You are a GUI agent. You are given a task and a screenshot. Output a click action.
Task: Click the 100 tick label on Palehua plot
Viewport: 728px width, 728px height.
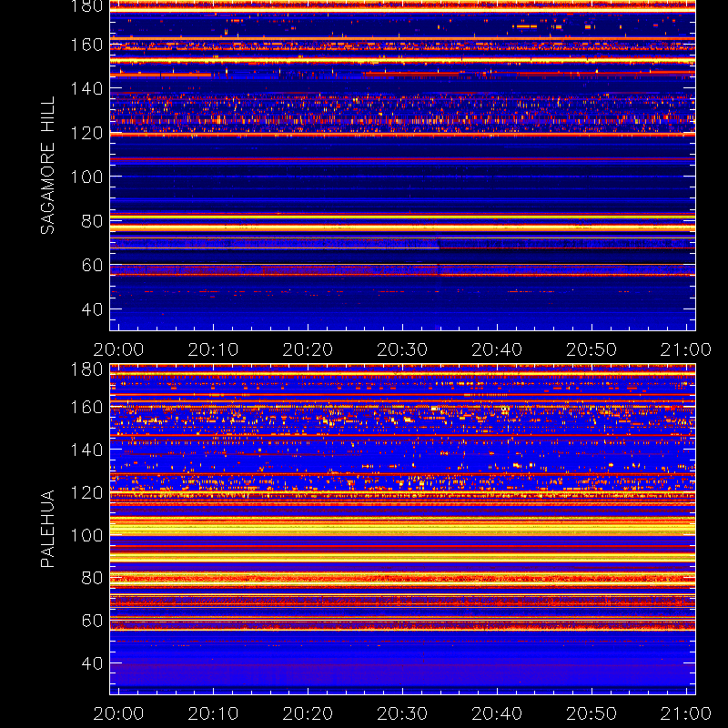[x=86, y=535]
